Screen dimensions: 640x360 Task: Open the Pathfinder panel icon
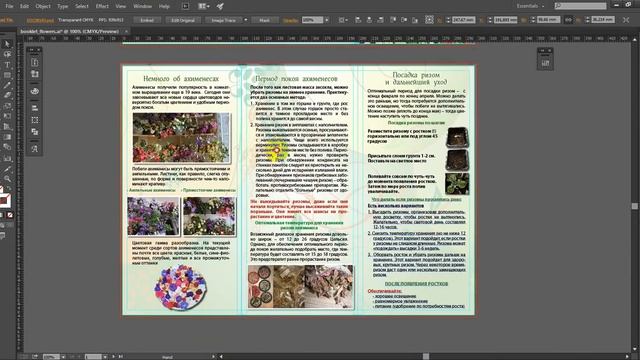coord(35,132)
